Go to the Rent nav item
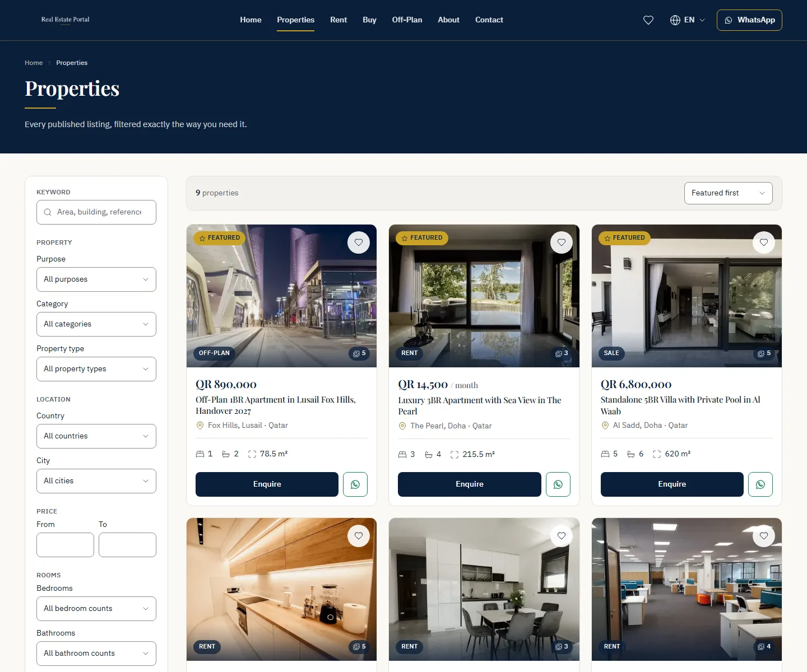 click(x=338, y=20)
